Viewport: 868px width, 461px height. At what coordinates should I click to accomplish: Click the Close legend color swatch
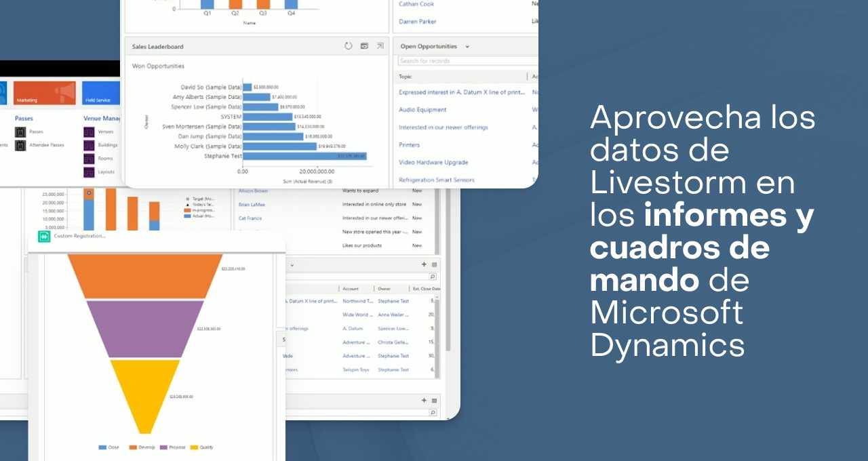[102, 447]
